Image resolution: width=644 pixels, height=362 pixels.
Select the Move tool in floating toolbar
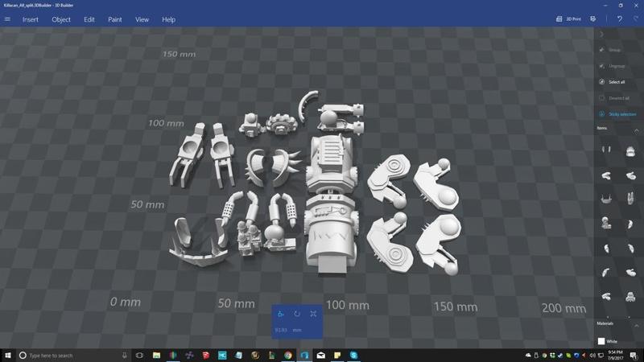pyautogui.click(x=280, y=314)
